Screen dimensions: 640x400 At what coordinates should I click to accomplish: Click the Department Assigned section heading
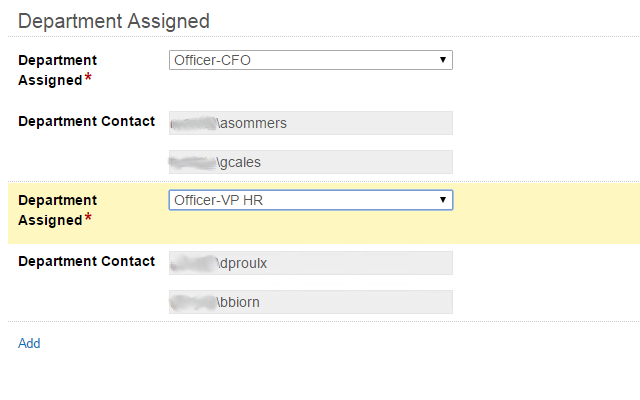tap(114, 20)
